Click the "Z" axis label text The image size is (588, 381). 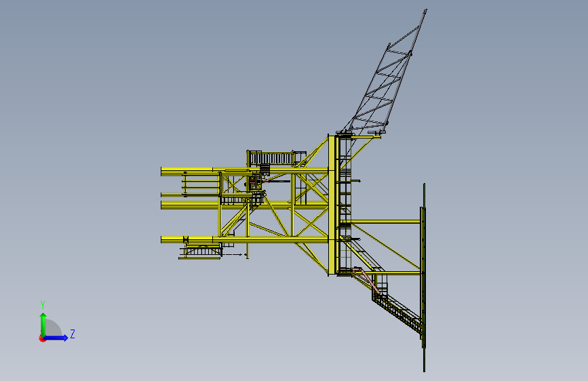pos(73,334)
